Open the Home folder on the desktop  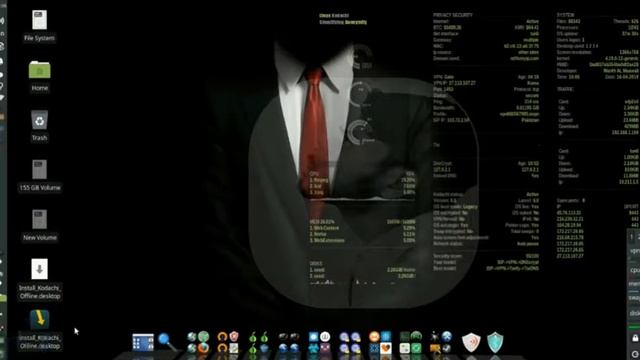coord(40,70)
